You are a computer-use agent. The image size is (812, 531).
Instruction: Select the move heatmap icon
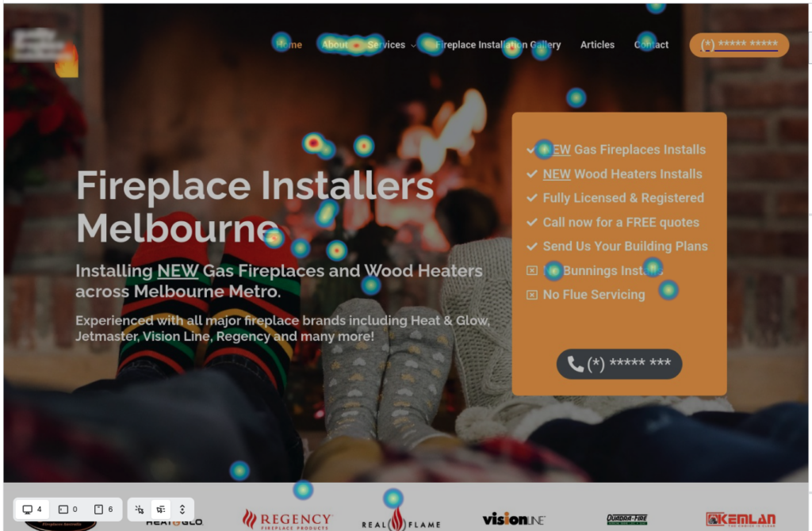pos(161,510)
